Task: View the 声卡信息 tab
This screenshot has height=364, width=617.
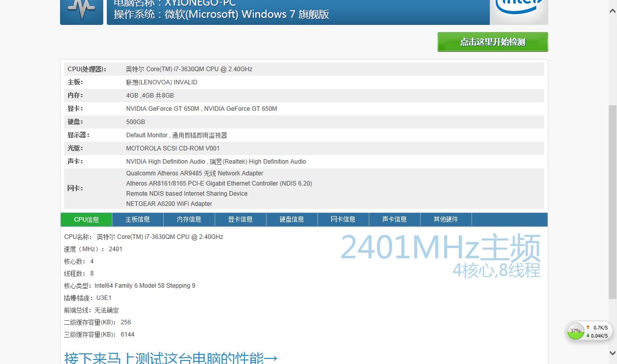Action: pyautogui.click(x=395, y=220)
